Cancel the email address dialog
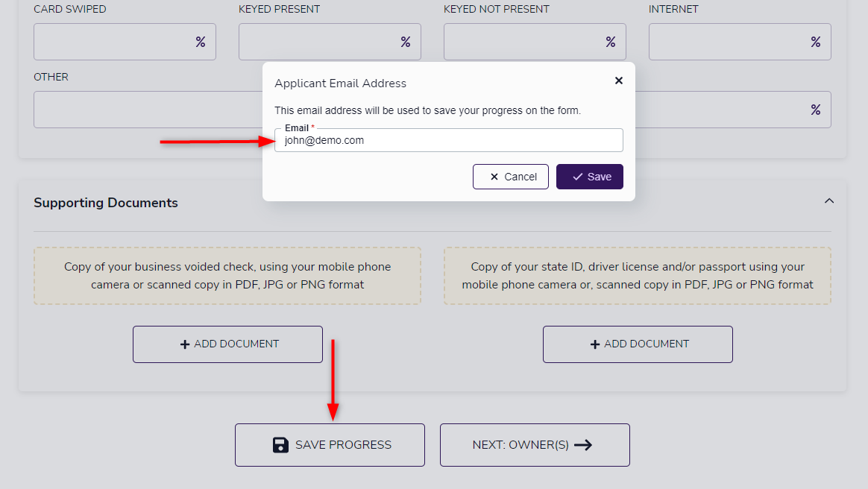 click(x=510, y=177)
